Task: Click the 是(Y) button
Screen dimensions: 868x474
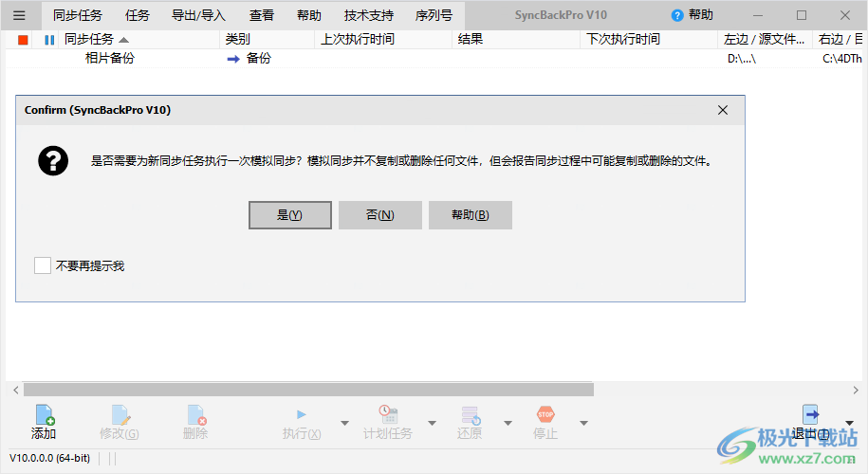Action: coord(290,215)
